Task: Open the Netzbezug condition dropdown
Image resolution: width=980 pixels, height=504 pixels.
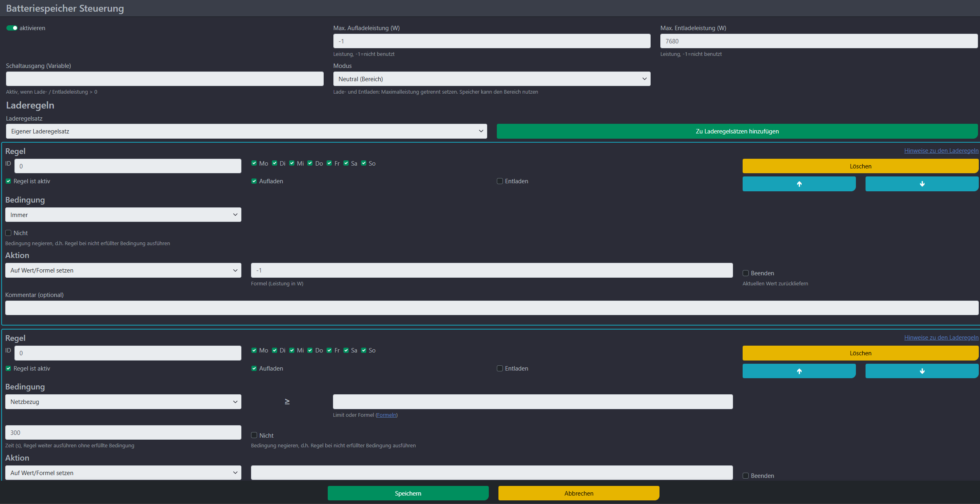Action: [123, 402]
